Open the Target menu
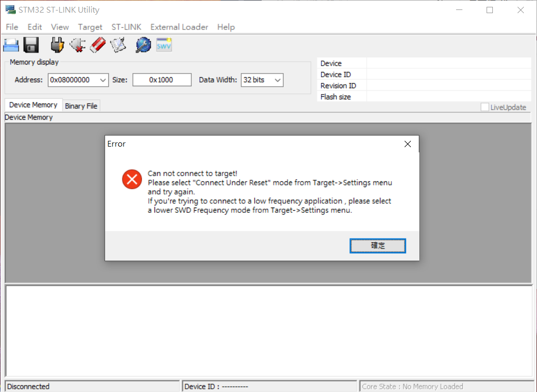 tap(90, 27)
